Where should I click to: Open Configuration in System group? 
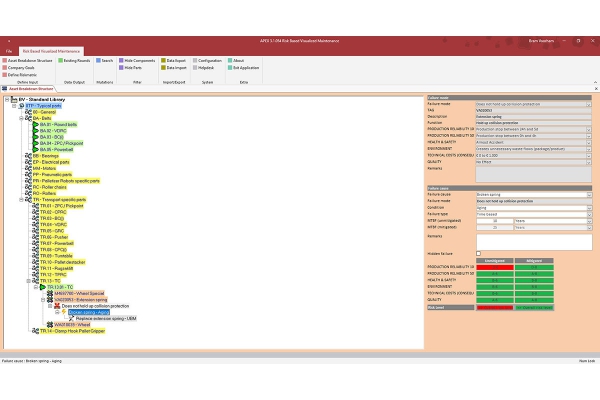point(207,60)
